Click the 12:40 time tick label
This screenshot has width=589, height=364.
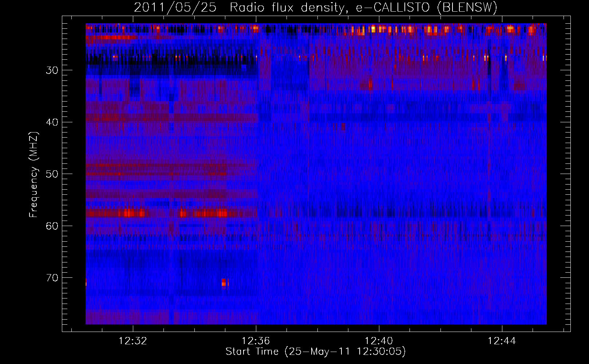[379, 341]
